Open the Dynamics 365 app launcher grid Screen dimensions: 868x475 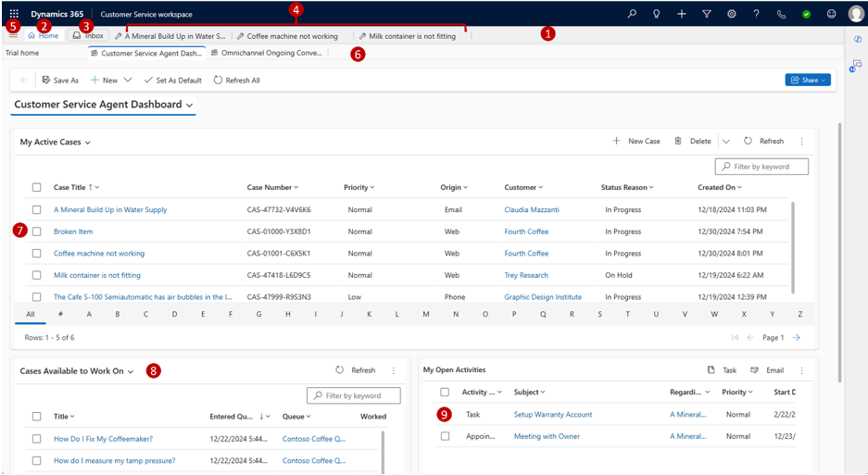click(14, 14)
